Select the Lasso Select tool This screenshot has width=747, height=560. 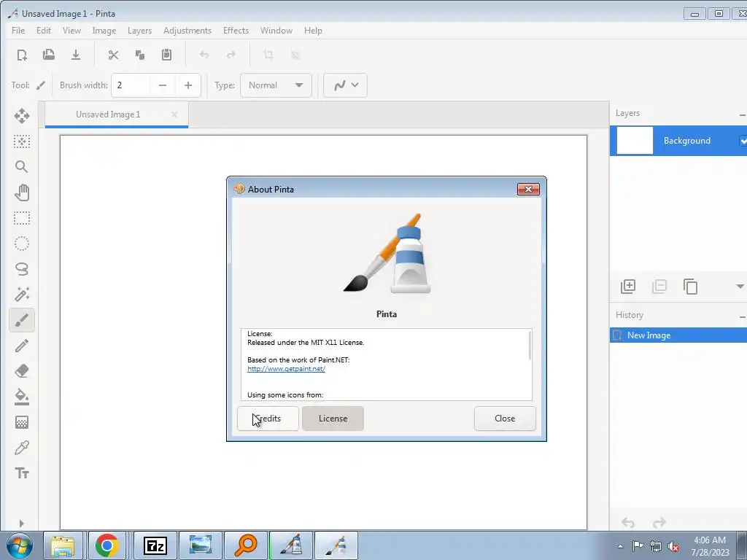pos(22,269)
